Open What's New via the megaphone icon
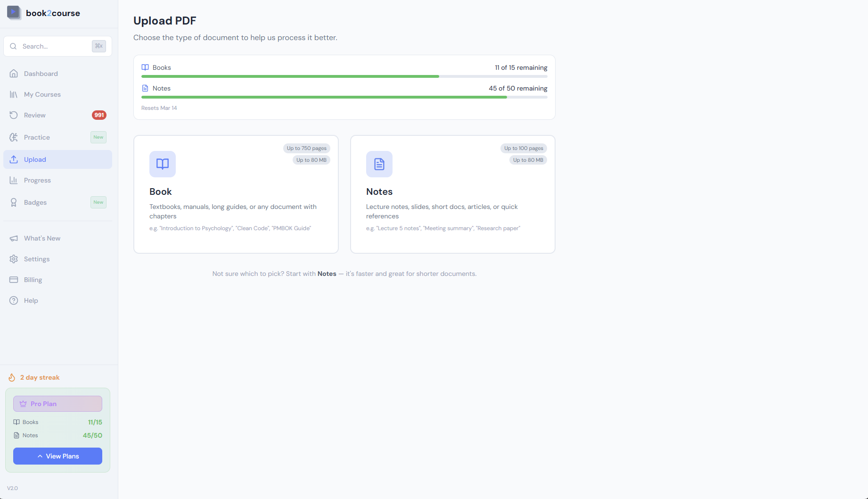Image resolution: width=868 pixels, height=499 pixels. pos(14,238)
